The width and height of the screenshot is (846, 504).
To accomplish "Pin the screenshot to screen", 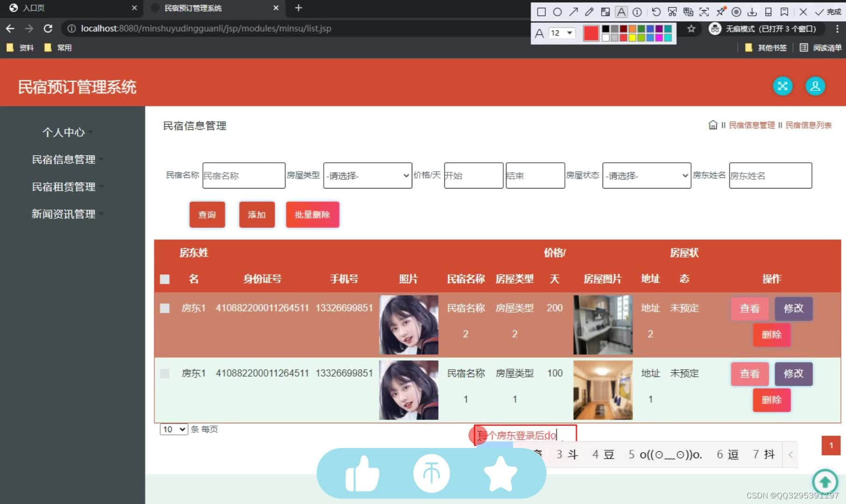I will pos(720,12).
